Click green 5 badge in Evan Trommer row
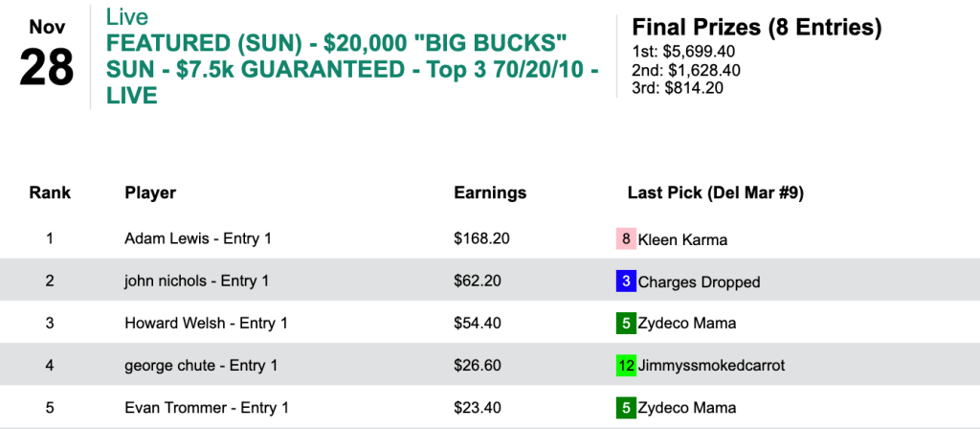 coord(626,408)
